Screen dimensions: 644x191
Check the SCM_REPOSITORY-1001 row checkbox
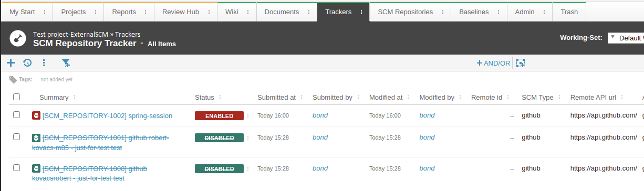pos(17,137)
